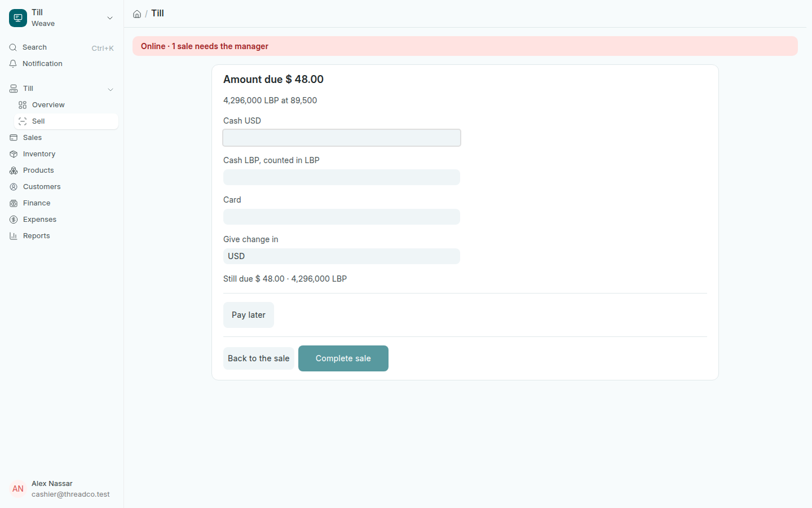812x508 pixels.
Task: Focus the Card amount field
Action: pos(342,217)
